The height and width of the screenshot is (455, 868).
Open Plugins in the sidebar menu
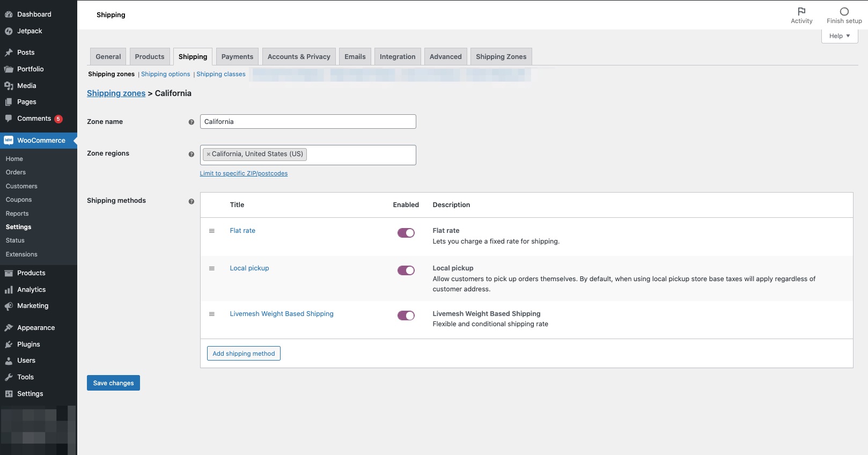pyautogui.click(x=28, y=344)
